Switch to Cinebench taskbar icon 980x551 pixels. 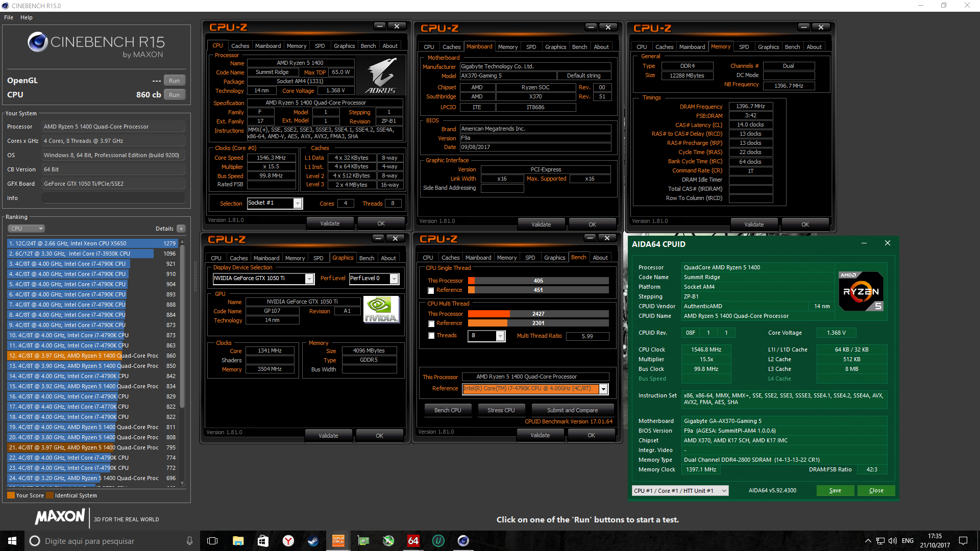463,541
